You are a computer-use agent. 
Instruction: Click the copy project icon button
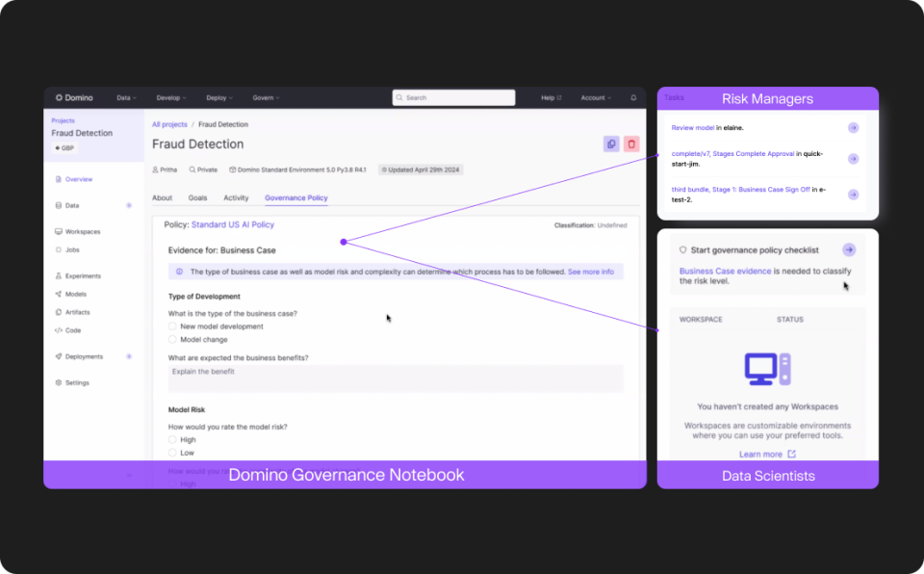coord(611,143)
